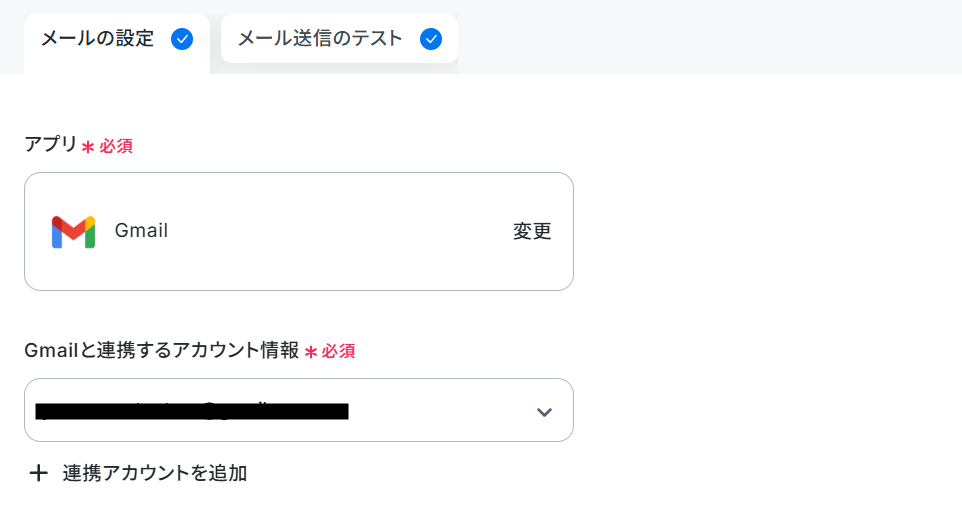Open the Gmail account selection combo box
This screenshot has width=962, height=511.
pyautogui.click(x=299, y=410)
